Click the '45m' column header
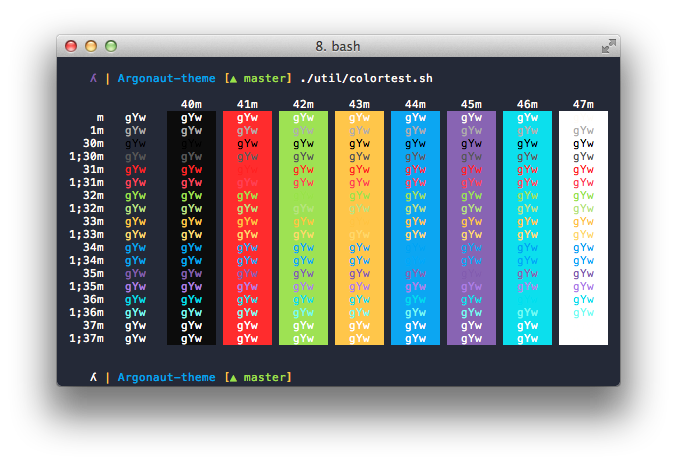Image resolution: width=677 pixels, height=465 pixels. [x=471, y=104]
